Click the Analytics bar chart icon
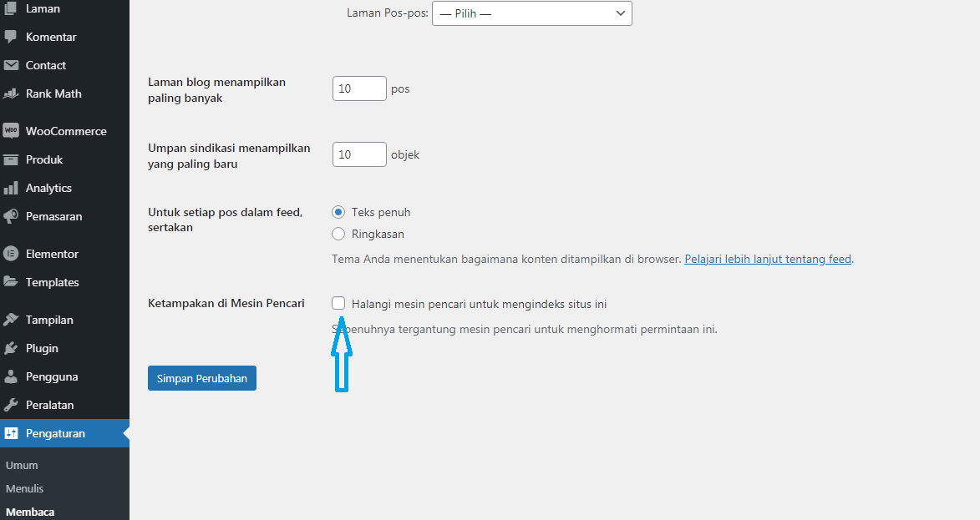The image size is (980, 520). (11, 188)
